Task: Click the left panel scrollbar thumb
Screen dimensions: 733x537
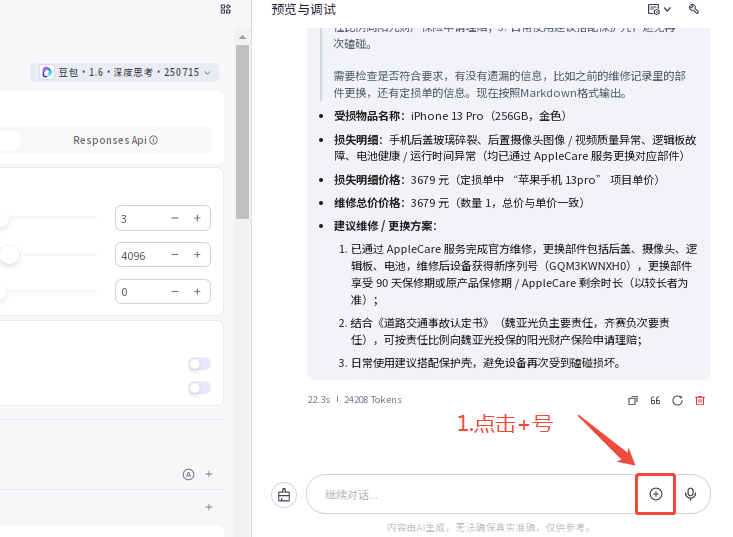Action: 242,132
